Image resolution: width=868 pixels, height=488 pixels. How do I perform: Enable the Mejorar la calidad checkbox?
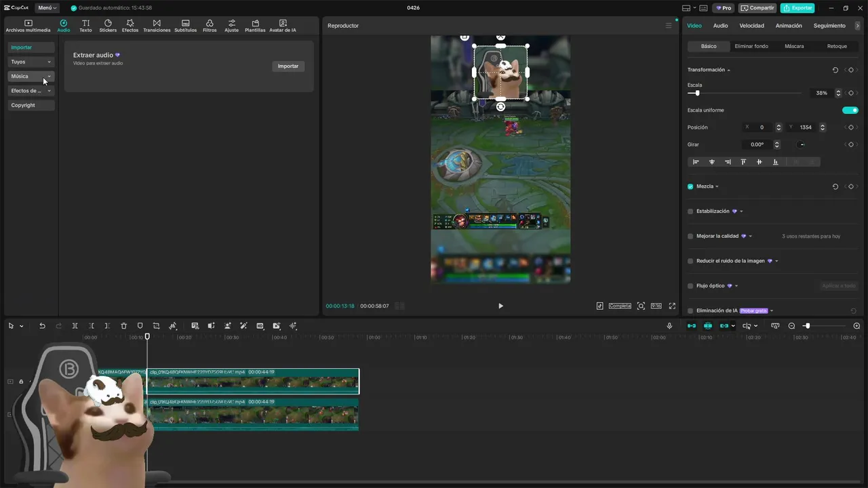(x=690, y=237)
